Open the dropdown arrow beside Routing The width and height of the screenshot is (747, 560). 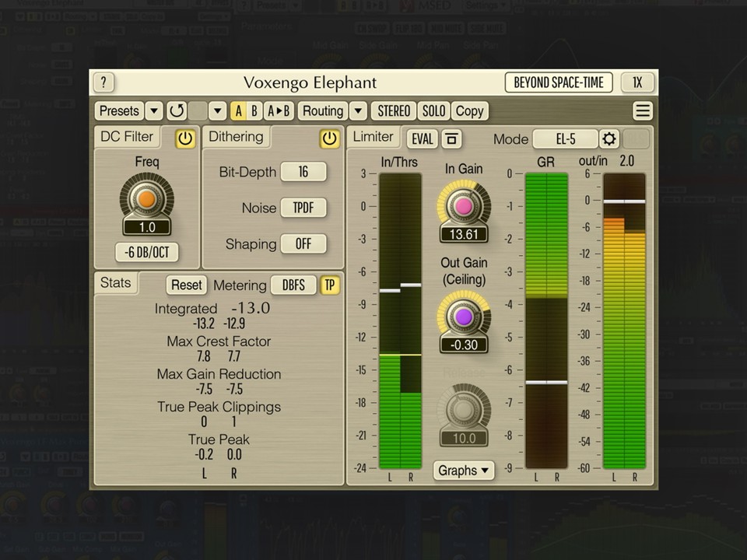[x=358, y=111]
